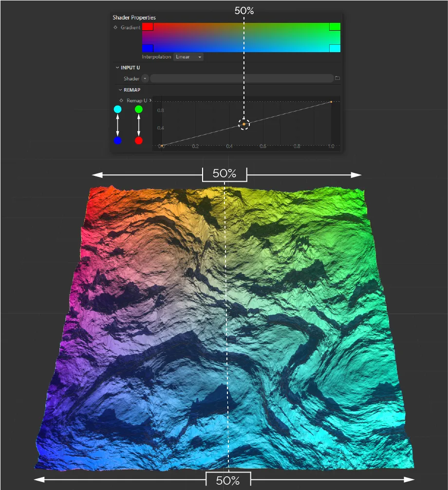Click the Gradient animation keyframe diamond icon
Image resolution: width=448 pixels, height=490 pixels.
point(114,27)
